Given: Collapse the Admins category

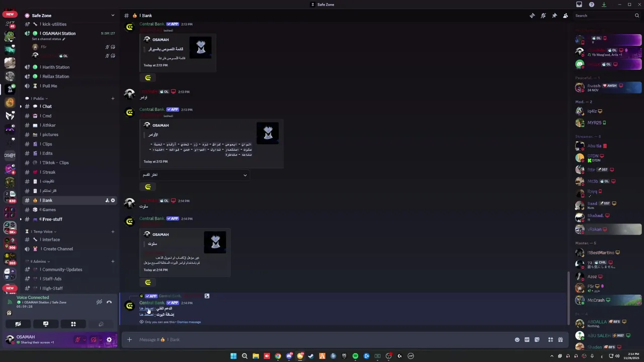Looking at the screenshot, I should (41, 261).
